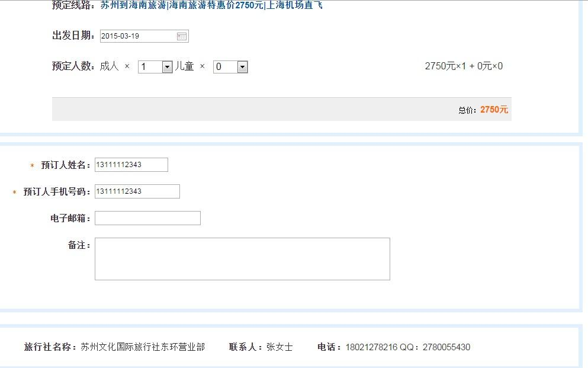
Task: Click the phone number 18021278216
Action: pos(371,347)
